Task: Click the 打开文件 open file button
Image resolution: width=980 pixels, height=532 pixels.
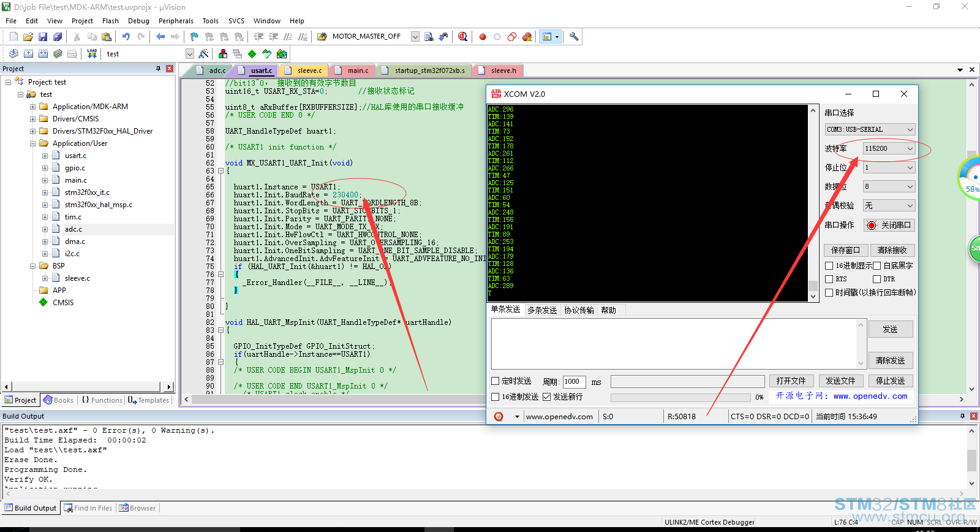Action: coord(791,381)
